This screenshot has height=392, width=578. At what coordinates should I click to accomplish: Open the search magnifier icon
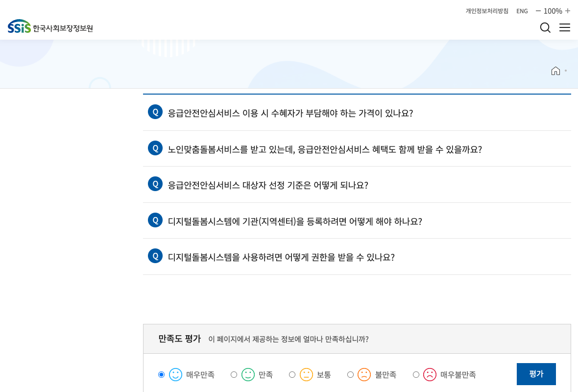(x=545, y=27)
